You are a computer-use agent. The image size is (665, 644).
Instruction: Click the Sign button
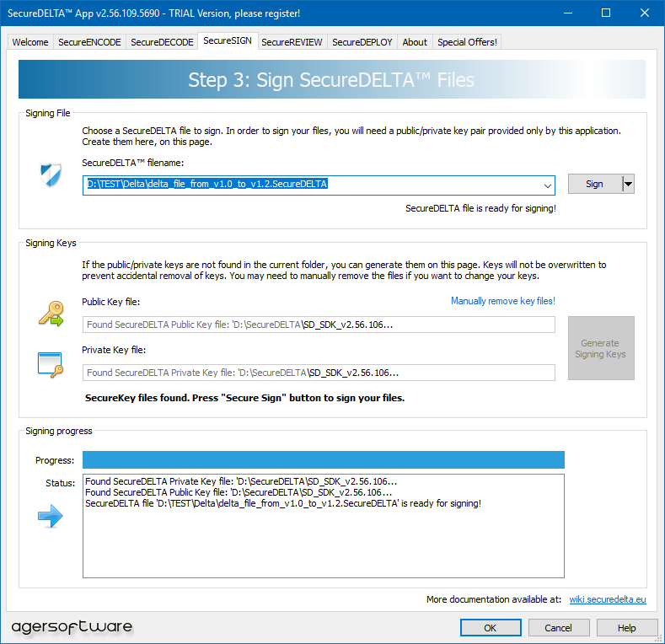pyautogui.click(x=594, y=184)
